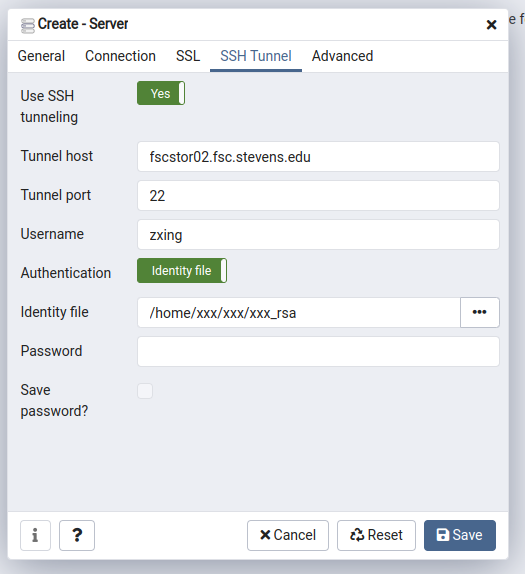Select the SSH Tunnel tab
Image resolution: width=525 pixels, height=574 pixels.
click(256, 56)
